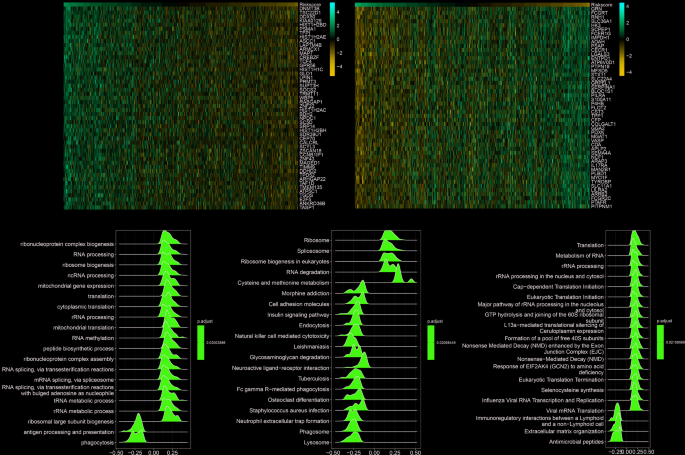Click 'Neutrophil extracellular trap formation' label

283,421
